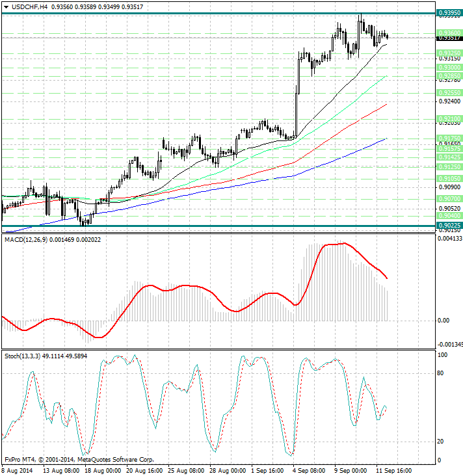Click the 0.93250 price level label
The image size is (463, 476).
(449, 53)
